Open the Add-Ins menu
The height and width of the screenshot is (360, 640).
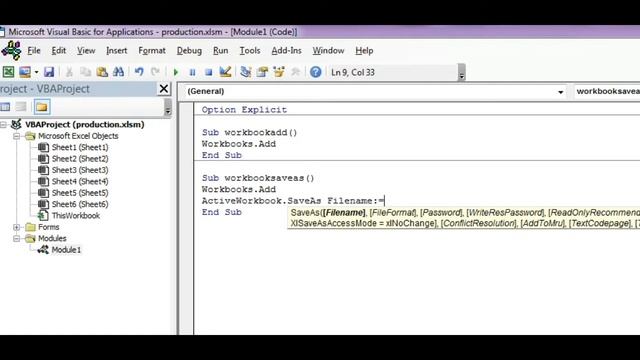[286, 51]
